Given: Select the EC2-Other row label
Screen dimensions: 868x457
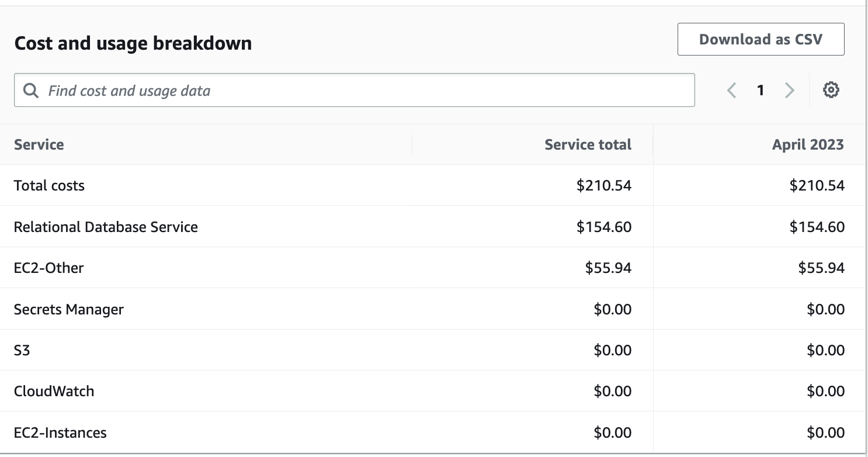Looking at the screenshot, I should (49, 268).
